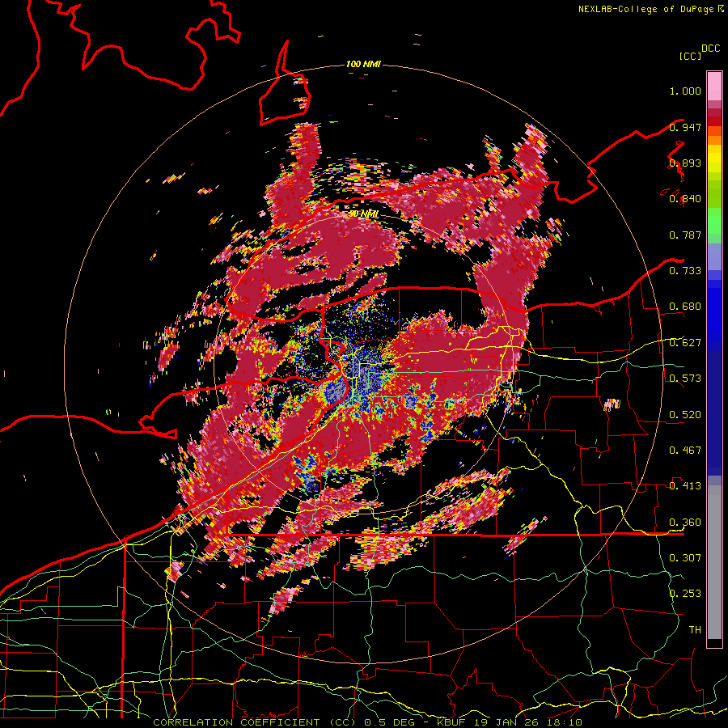Click the 0.840 scale value
728x728 pixels.
[685, 199]
